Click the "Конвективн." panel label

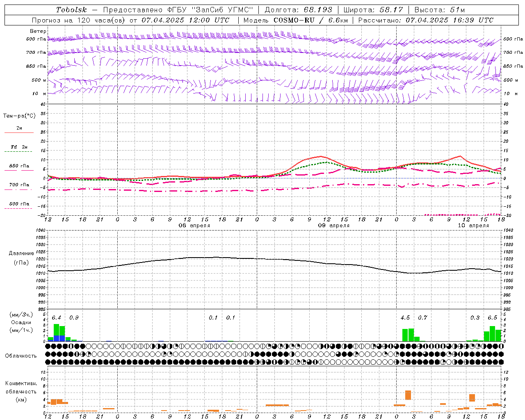pyautogui.click(x=21, y=383)
